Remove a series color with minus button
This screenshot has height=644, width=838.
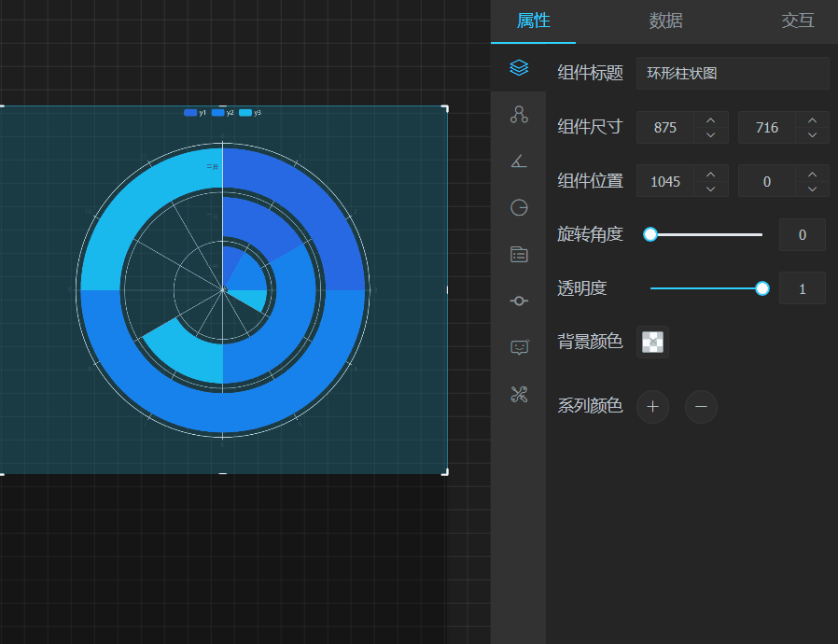701,407
